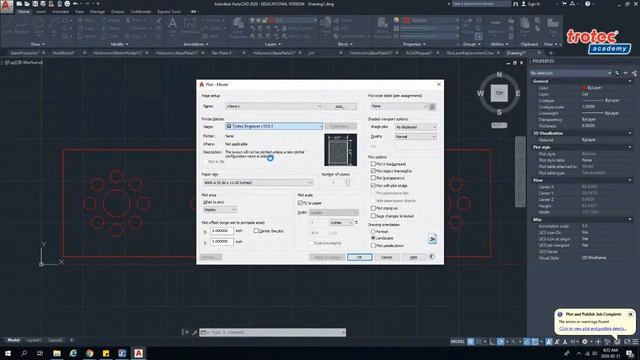
Task: Click the quick select icon in Properties panel
Action: point(634,73)
